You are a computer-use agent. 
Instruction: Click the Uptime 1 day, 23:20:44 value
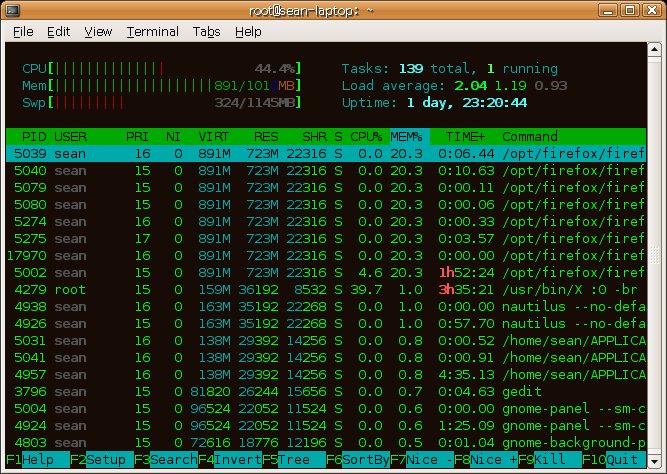pos(467,103)
